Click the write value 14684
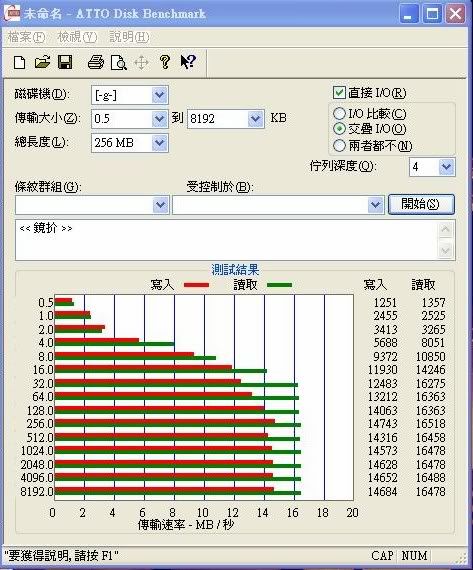 [x=382, y=491]
